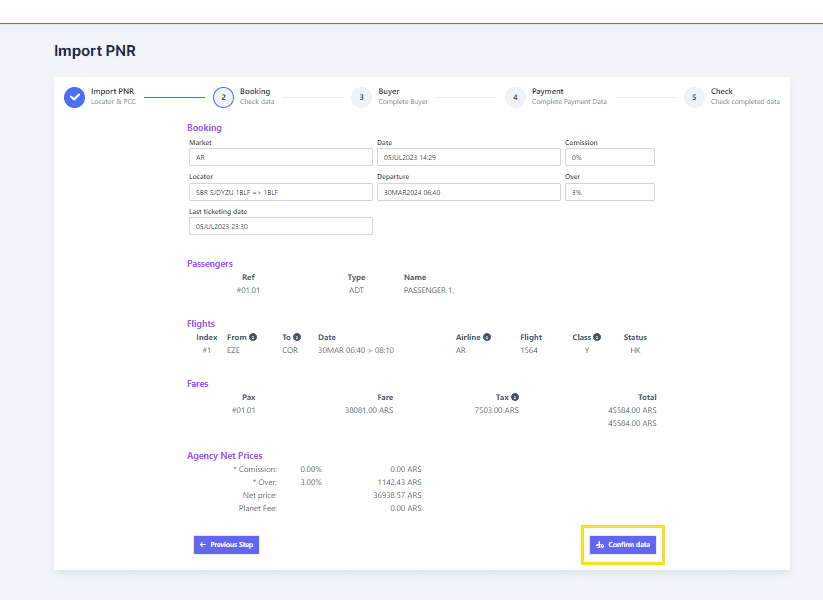The width and height of the screenshot is (823, 600).
Task: Select the Departure date field
Action: pyautogui.click(x=468, y=192)
